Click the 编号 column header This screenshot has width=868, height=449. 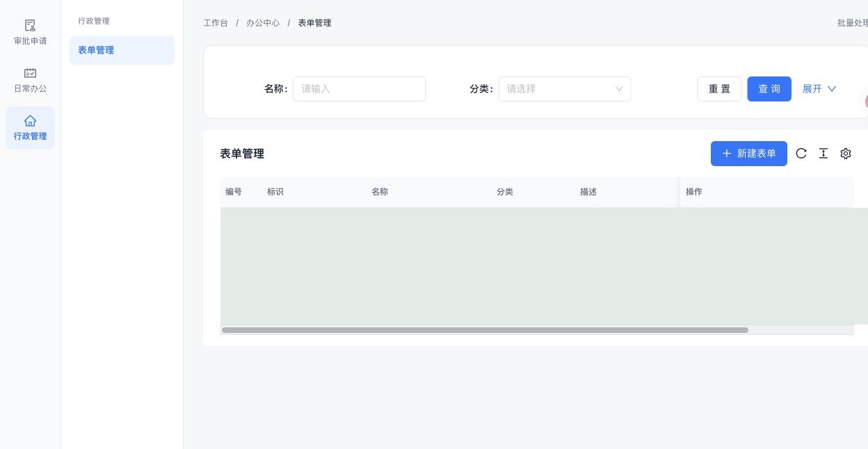tap(234, 192)
